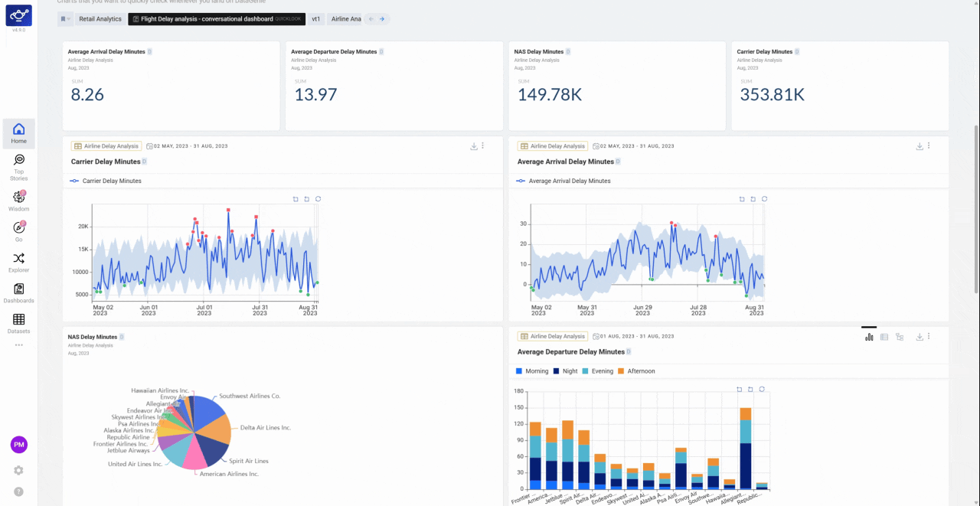Select the Southwest Airlines Co. pie label

(250, 397)
